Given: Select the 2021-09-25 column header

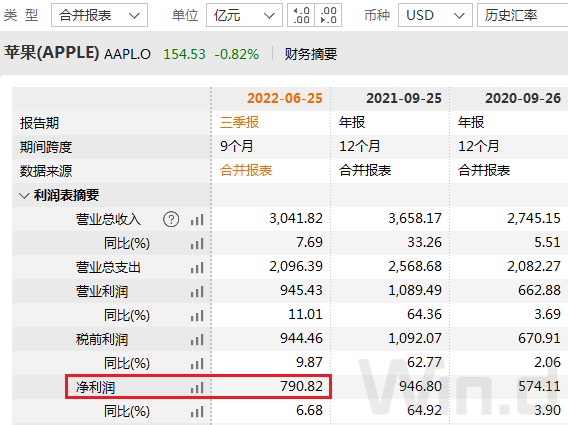Looking at the screenshot, I should pos(404,98).
